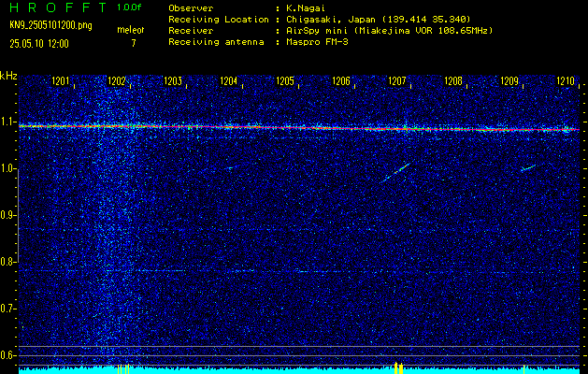Viewport: 588px width, 374px height.
Task: Click the 1206 time marker
Action: pyautogui.click(x=341, y=80)
